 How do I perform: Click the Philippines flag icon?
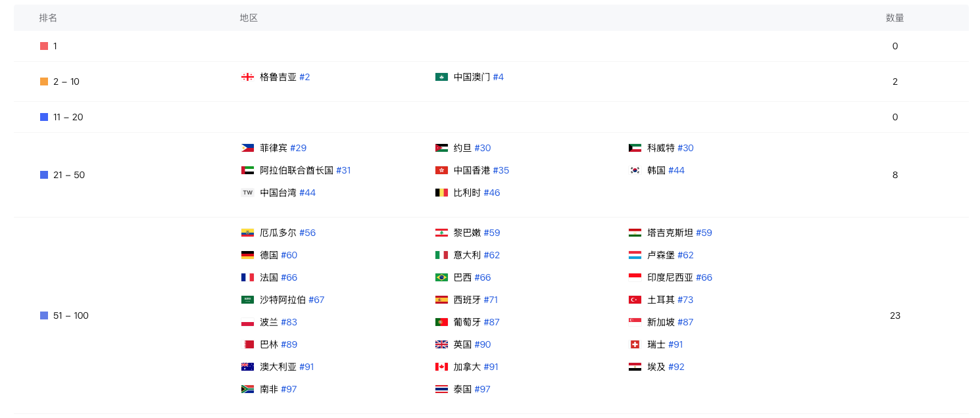(x=247, y=148)
